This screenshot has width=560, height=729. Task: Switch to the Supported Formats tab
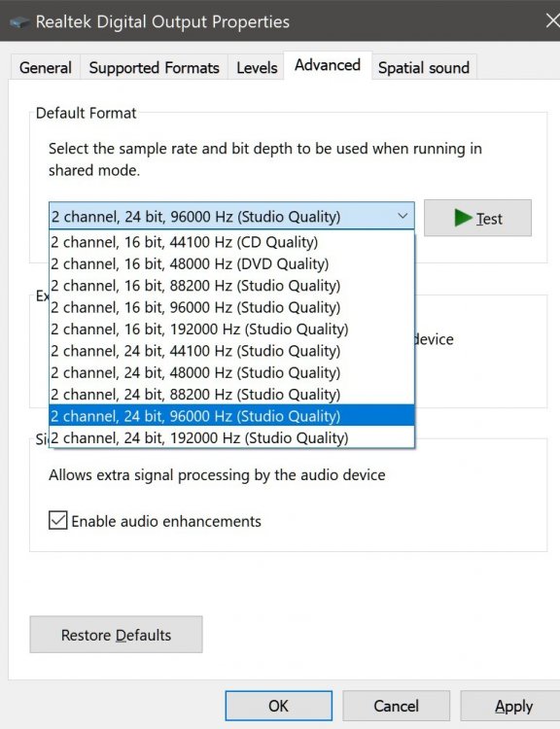click(154, 68)
